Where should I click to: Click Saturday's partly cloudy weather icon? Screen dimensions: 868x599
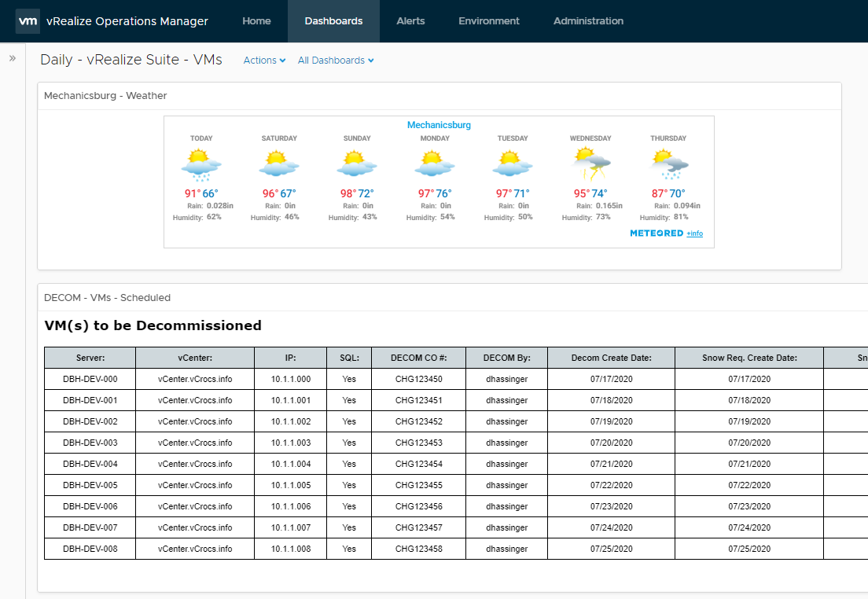pyautogui.click(x=279, y=164)
